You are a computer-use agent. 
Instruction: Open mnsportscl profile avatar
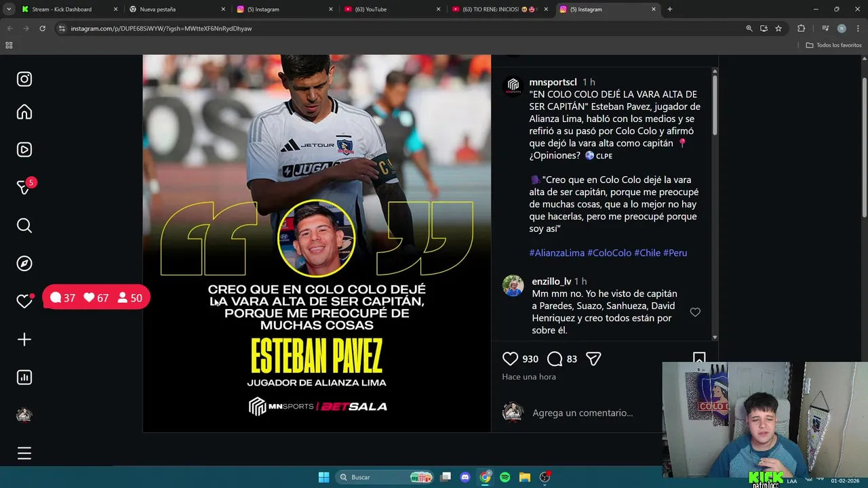(513, 85)
